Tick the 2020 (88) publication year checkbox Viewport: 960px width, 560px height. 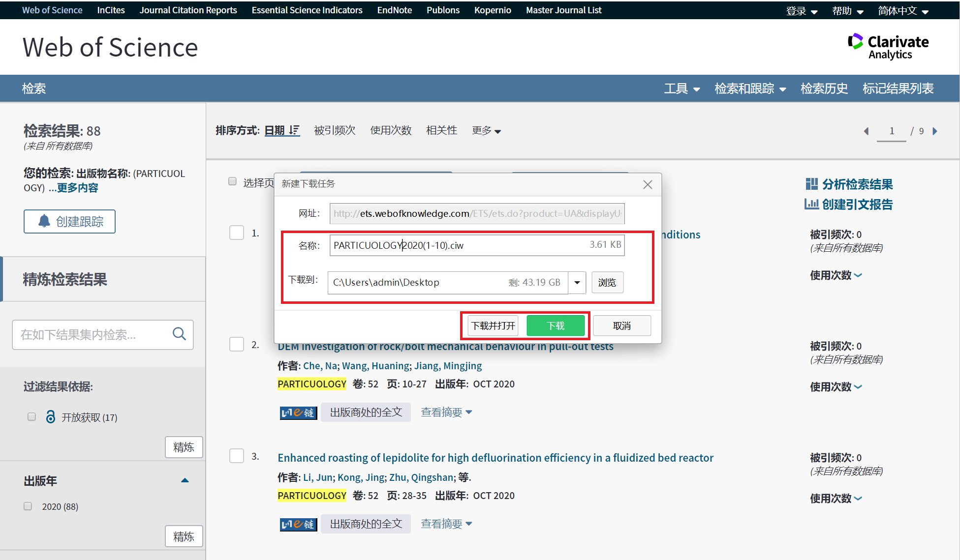(28, 506)
